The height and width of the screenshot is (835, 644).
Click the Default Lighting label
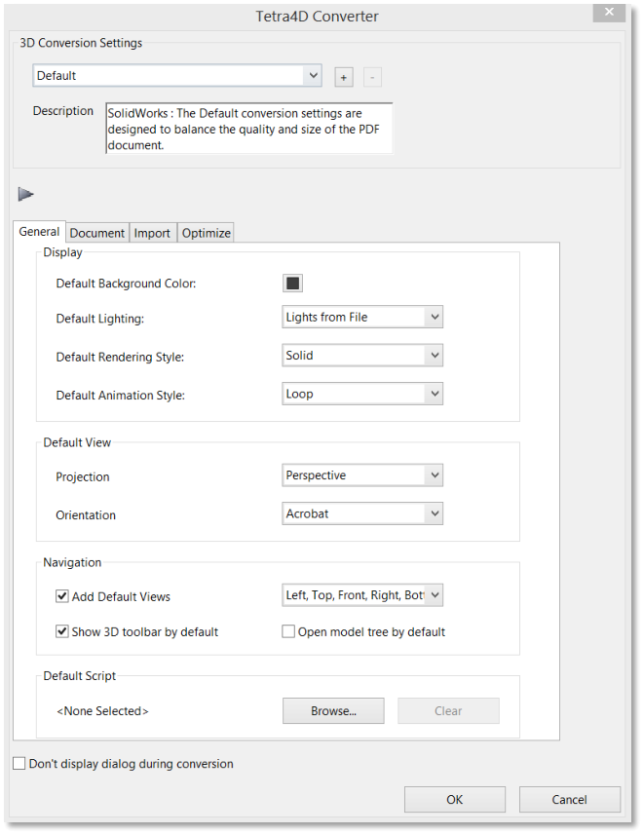[99, 319]
